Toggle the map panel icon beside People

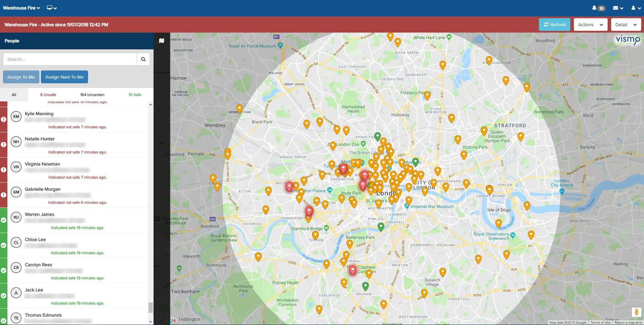coord(161,40)
